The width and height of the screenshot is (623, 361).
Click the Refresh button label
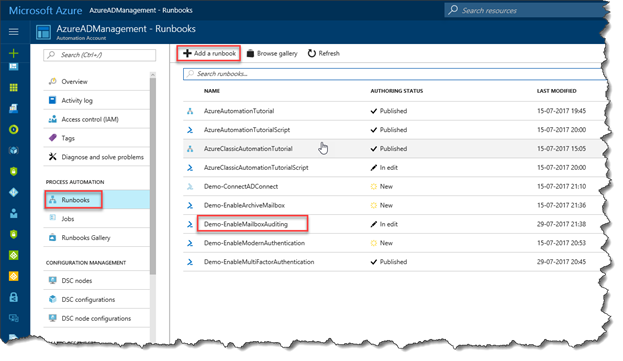coord(329,53)
